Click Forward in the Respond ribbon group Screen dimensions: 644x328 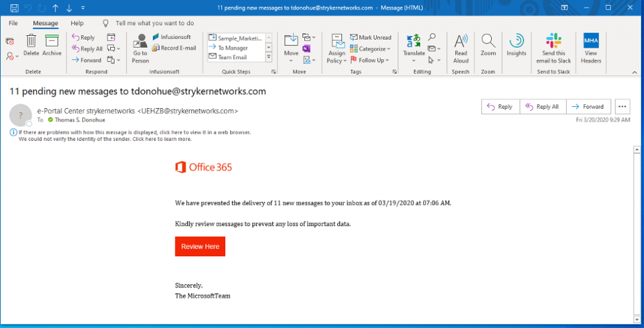[86, 60]
